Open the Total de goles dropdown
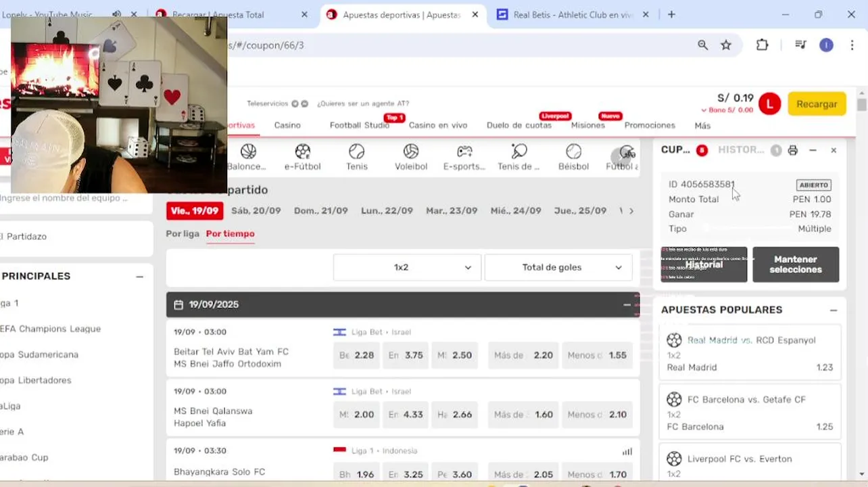The width and height of the screenshot is (868, 487). tap(558, 267)
